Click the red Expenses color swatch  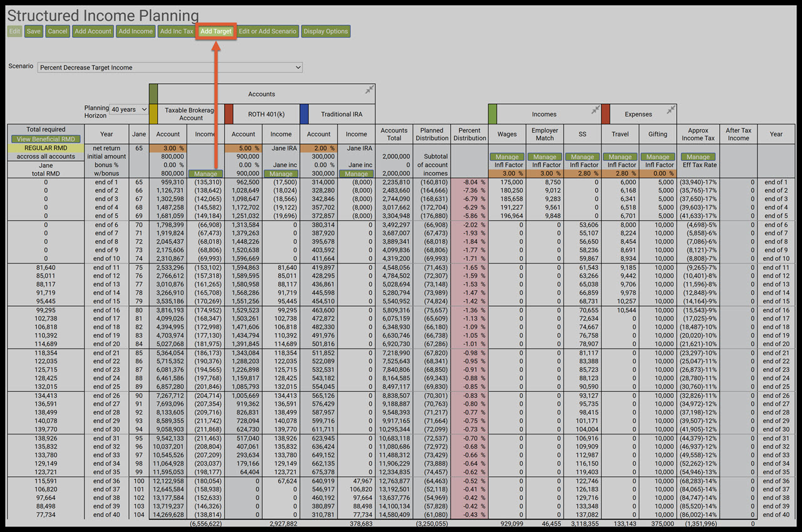pyautogui.click(x=605, y=114)
